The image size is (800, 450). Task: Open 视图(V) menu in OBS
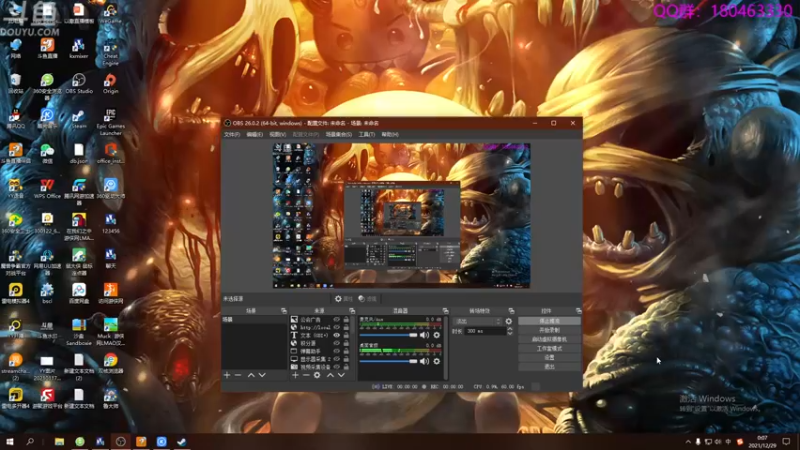pos(278,135)
